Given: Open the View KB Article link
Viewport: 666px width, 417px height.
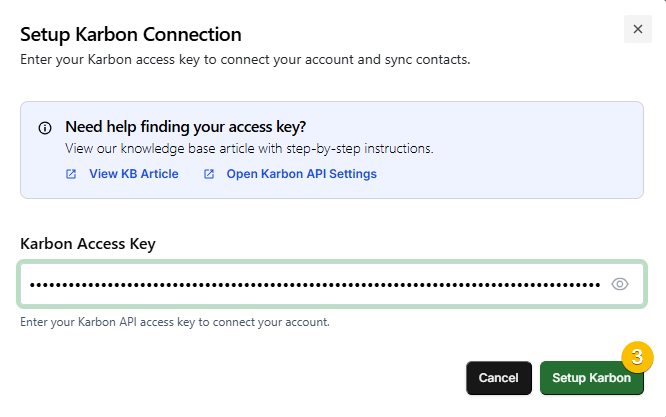Looking at the screenshot, I should click(133, 174).
